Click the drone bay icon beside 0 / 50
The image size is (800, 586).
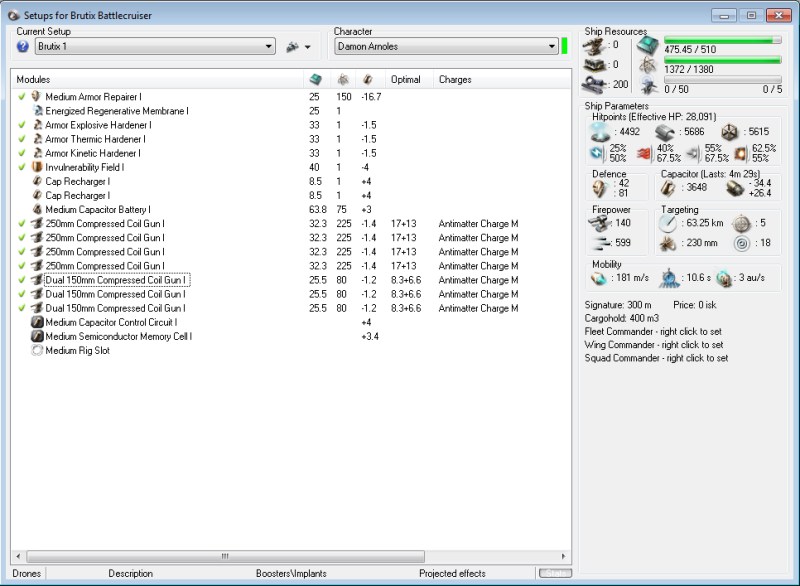648,85
